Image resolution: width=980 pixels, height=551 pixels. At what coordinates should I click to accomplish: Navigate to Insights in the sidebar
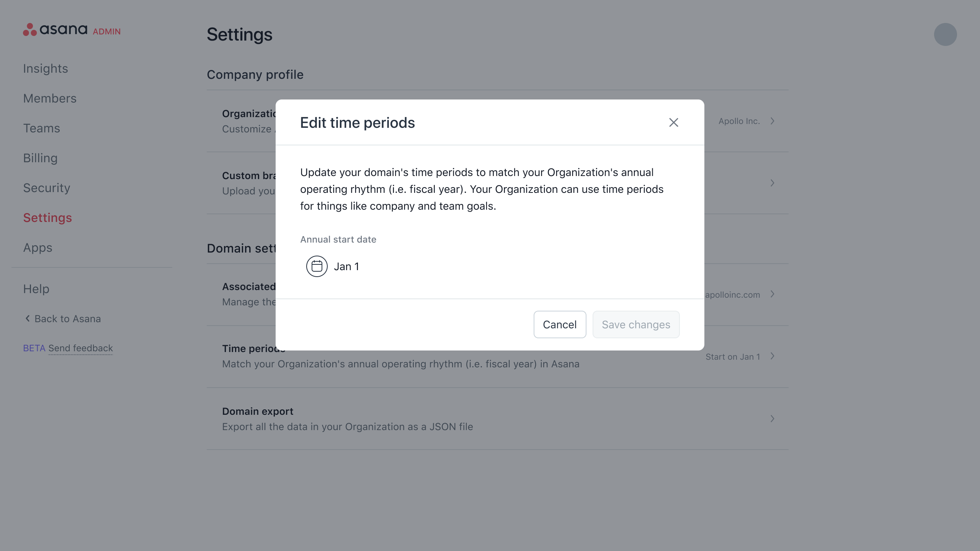[x=45, y=68]
